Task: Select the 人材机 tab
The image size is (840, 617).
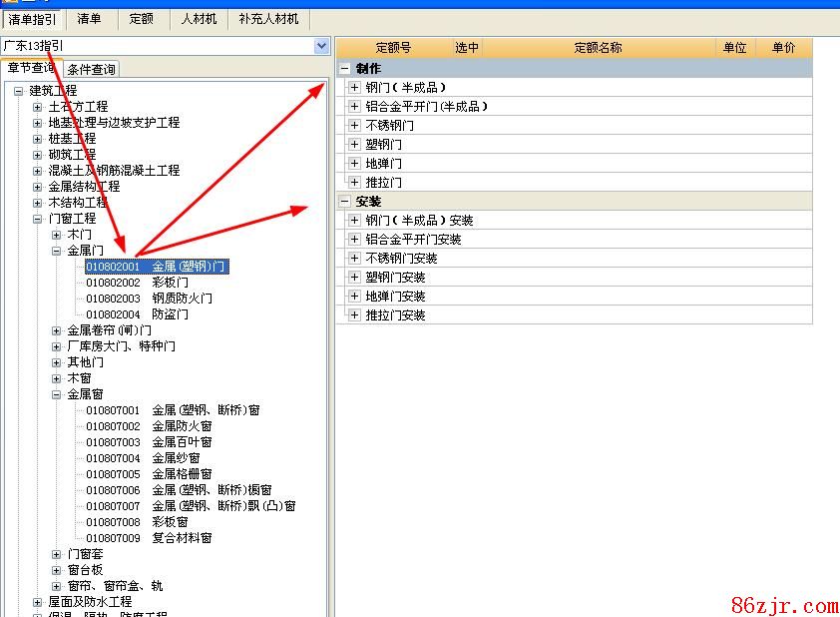Action: [199, 19]
